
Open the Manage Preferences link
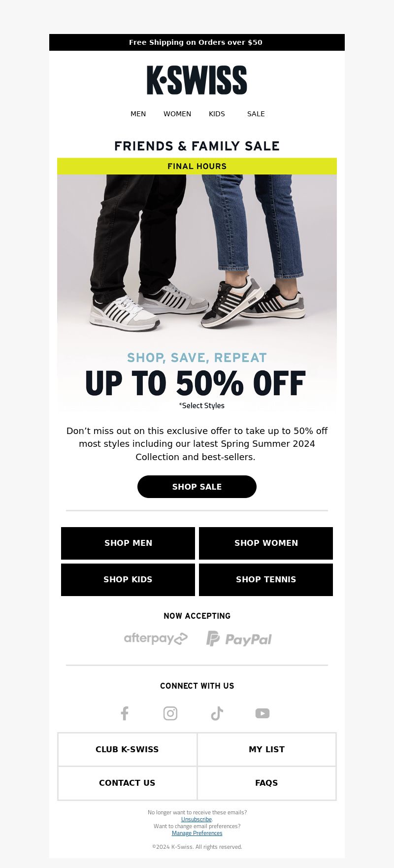tap(197, 833)
